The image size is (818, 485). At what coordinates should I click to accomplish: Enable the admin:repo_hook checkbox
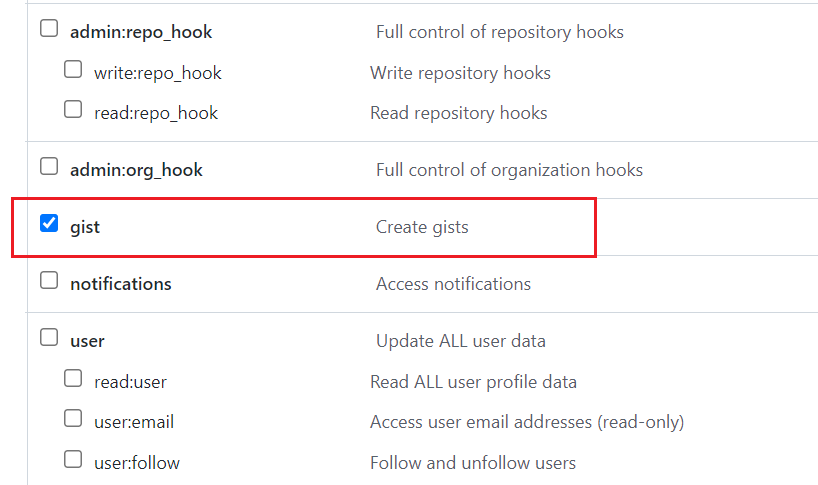point(49,29)
